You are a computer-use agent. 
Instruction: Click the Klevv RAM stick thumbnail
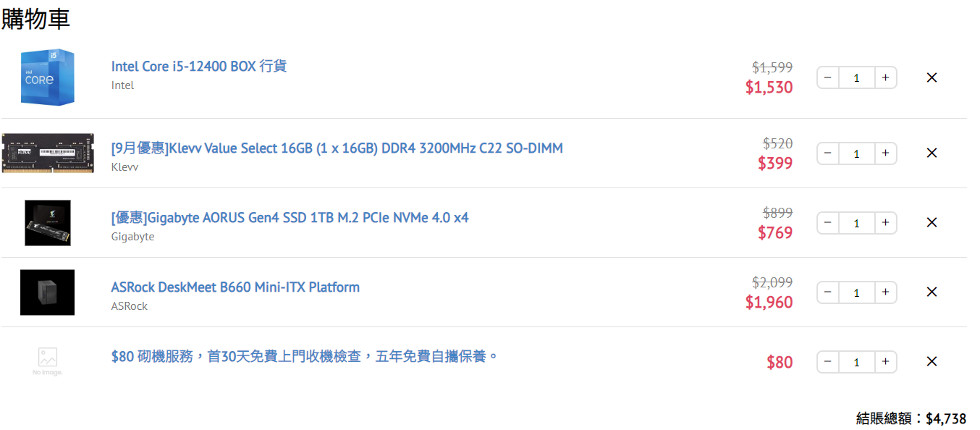(48, 153)
